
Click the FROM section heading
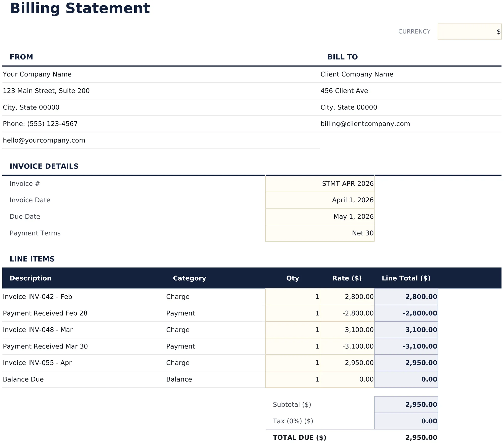(x=21, y=57)
